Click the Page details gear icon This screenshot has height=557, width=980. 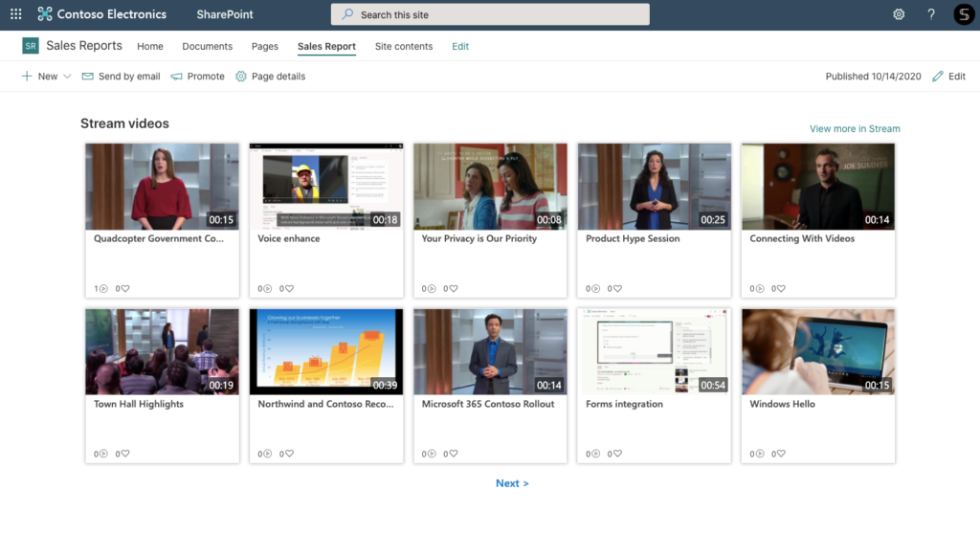coord(241,77)
